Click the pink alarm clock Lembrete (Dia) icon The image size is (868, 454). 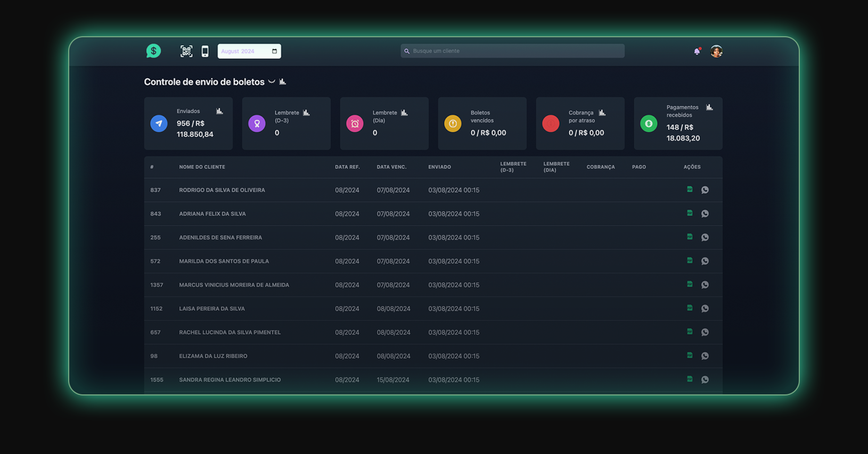coord(355,123)
